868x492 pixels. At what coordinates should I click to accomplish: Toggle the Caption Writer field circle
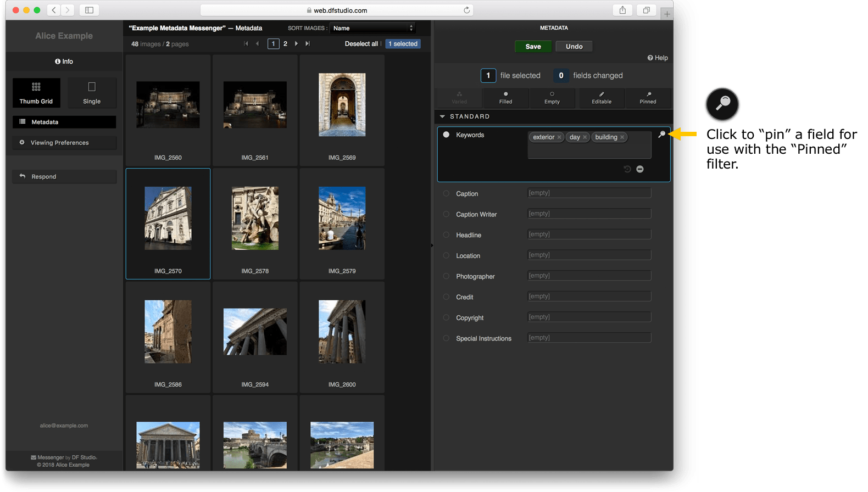(446, 214)
